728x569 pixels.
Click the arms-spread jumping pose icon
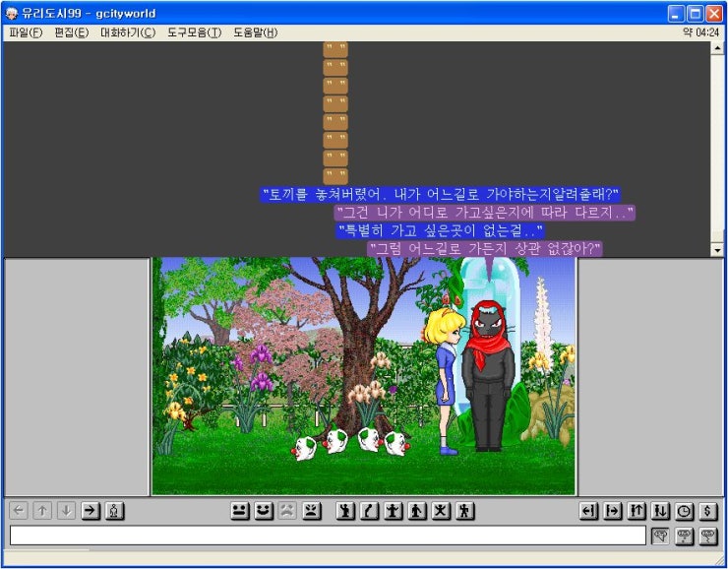tap(441, 511)
